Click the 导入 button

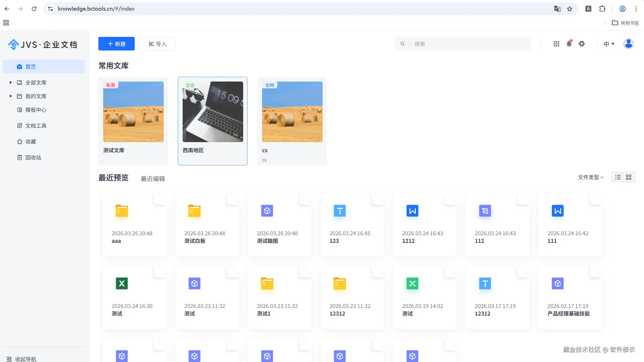(x=157, y=44)
